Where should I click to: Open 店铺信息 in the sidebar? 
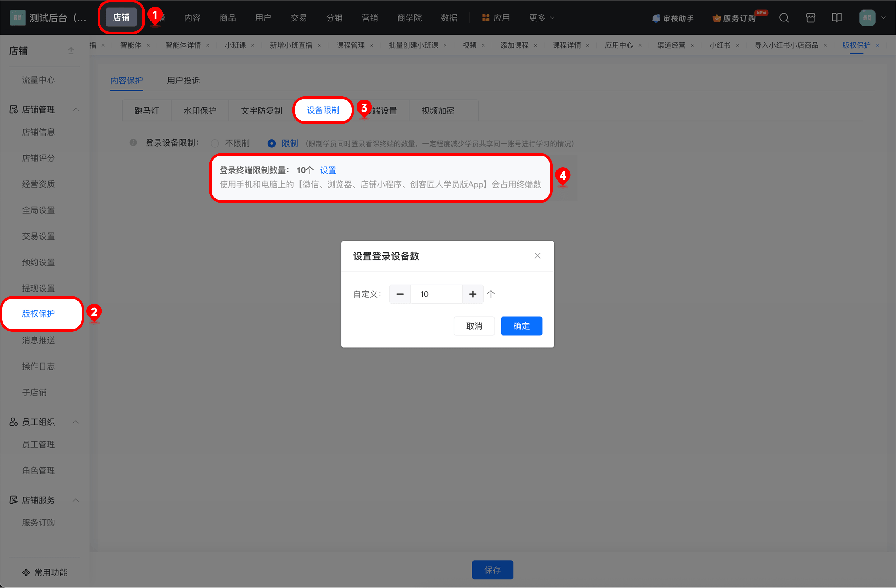click(x=38, y=132)
